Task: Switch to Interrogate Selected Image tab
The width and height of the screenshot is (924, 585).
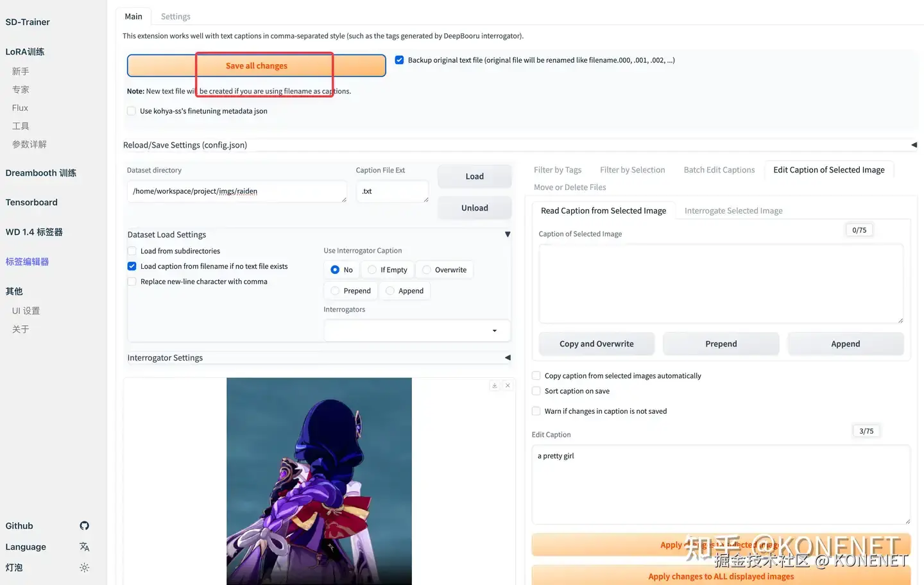Action: [733, 211]
